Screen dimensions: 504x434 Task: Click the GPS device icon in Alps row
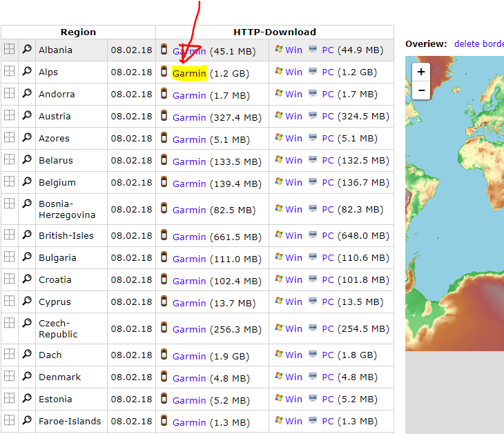(x=164, y=71)
